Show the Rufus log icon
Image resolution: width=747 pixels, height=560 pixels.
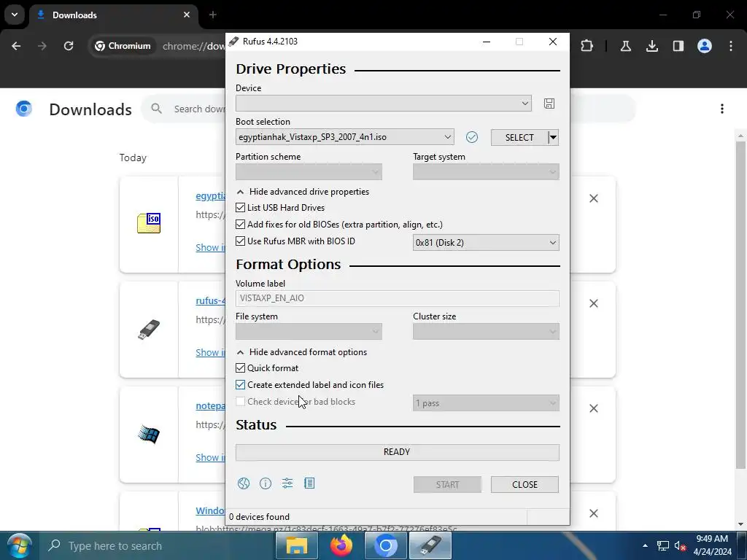309,483
